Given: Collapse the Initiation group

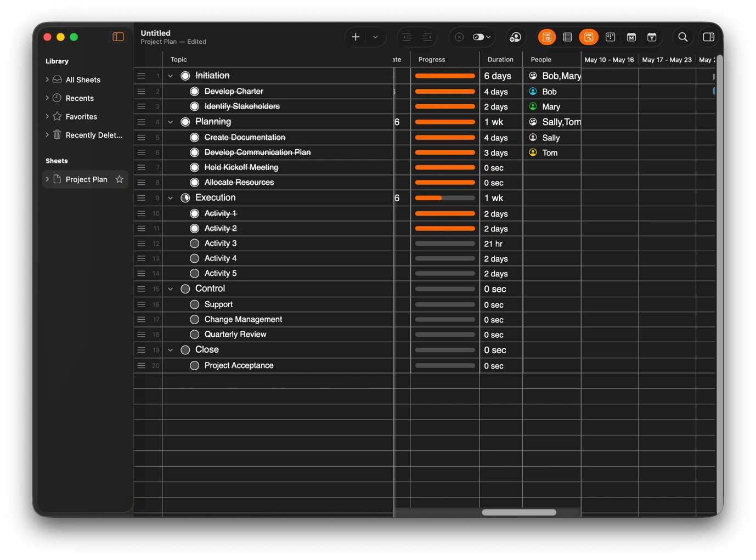Looking at the screenshot, I should click(171, 76).
